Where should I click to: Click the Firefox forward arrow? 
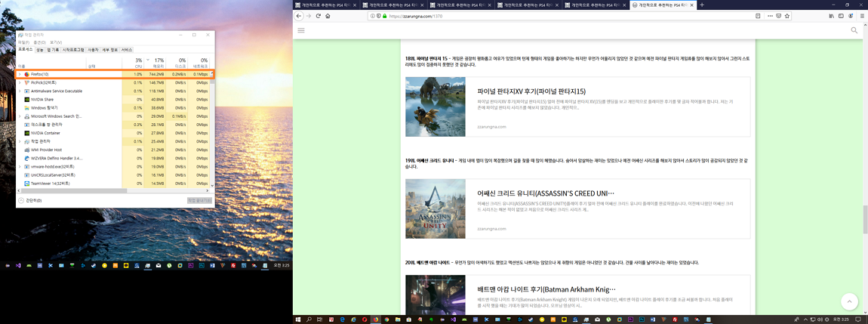309,16
